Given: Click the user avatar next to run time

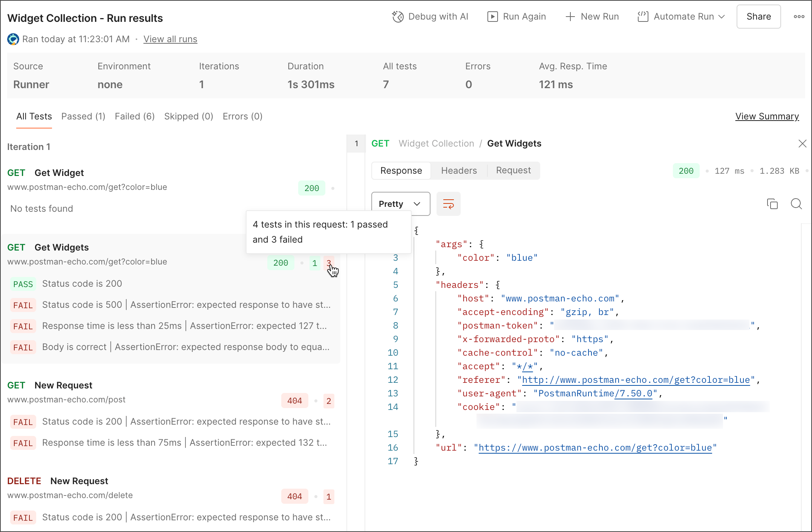Looking at the screenshot, I should 13,39.
